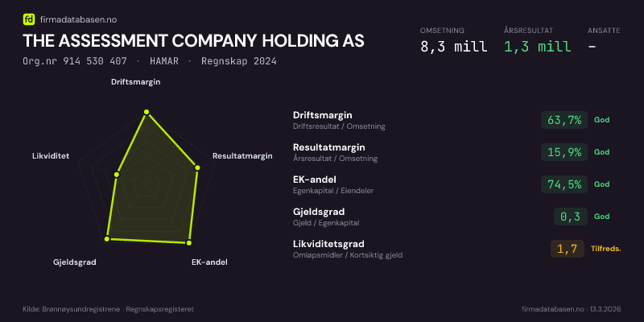The height and width of the screenshot is (322, 644).
Task: Click the orange 1,7 Likviditetsgrad badge
Action: pos(567,249)
